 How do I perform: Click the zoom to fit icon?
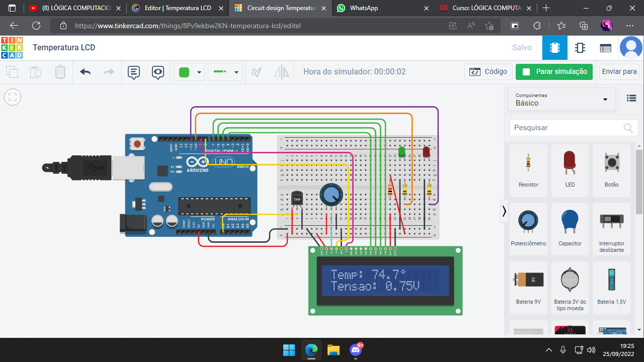click(x=13, y=97)
